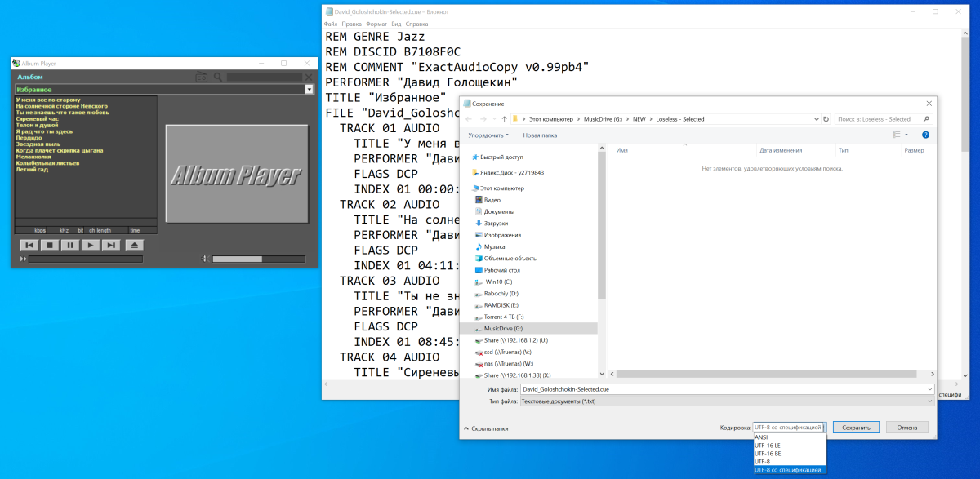Choose ANSI encoding option

tap(761, 437)
